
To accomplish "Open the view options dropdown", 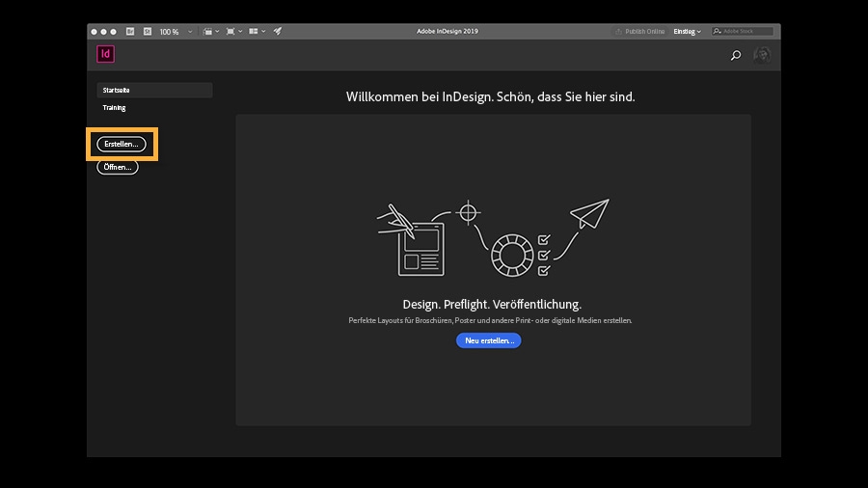I will click(211, 32).
